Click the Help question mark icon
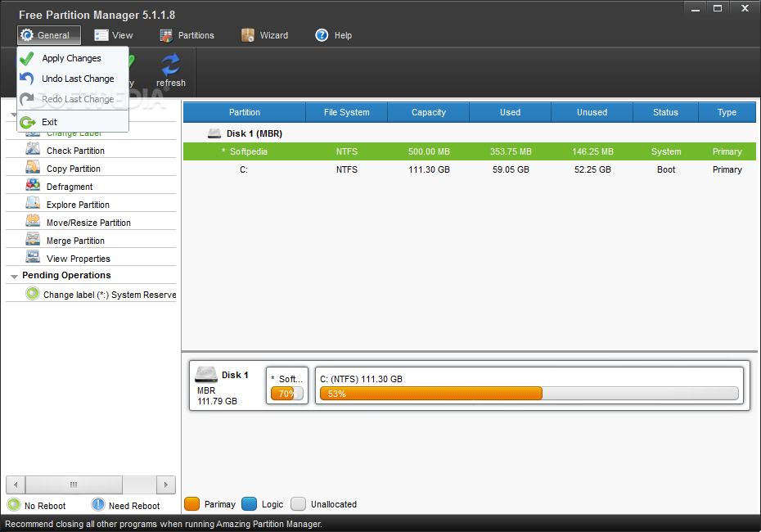This screenshot has width=761, height=532. 322,35
